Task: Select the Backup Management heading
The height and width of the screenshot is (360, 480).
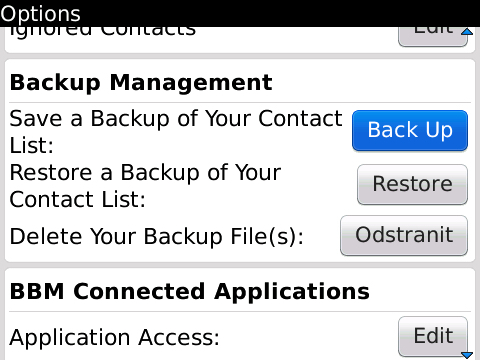Action: click(141, 83)
